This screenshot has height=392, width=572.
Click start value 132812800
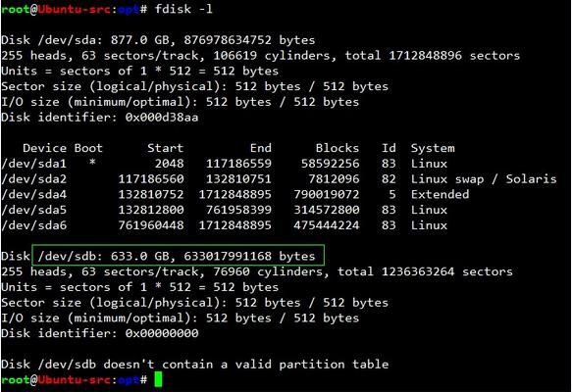pos(151,210)
